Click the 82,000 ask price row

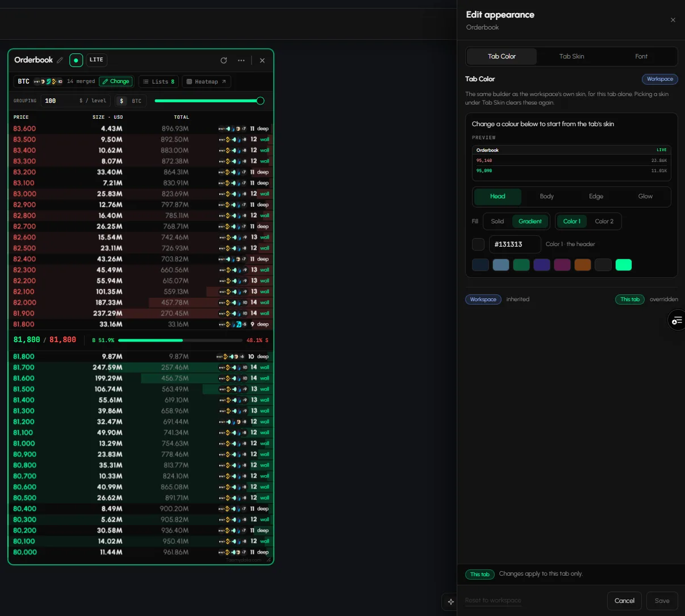pos(141,302)
